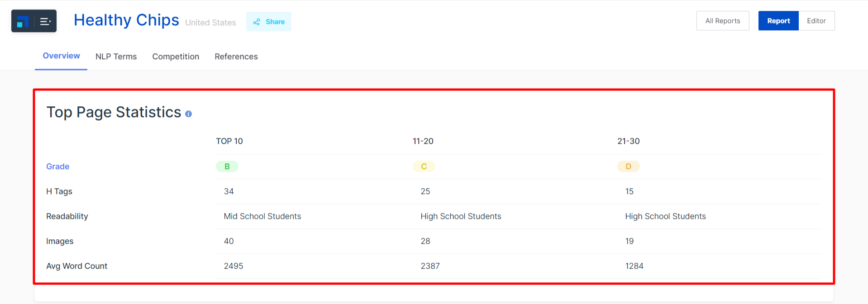Go to the Competition tab
The width and height of the screenshot is (868, 304).
tap(176, 57)
